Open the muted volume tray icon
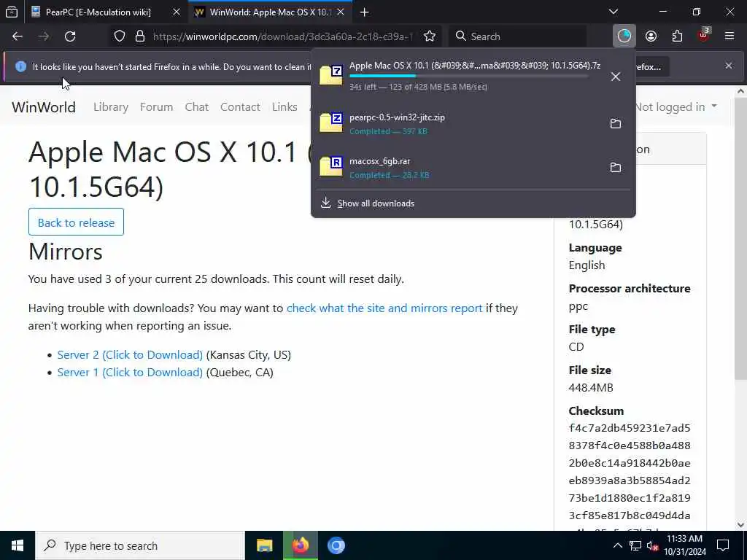The width and height of the screenshot is (747, 560). pyautogui.click(x=653, y=545)
